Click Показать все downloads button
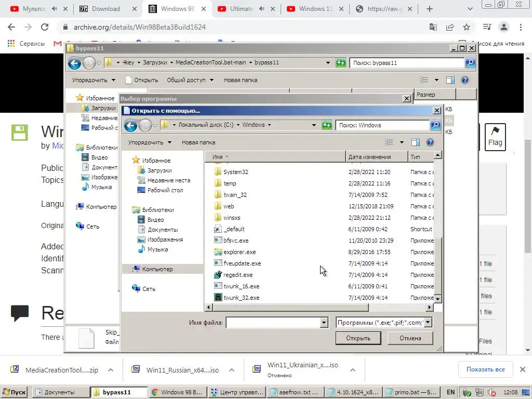The height and width of the screenshot is (399, 532). [486, 369]
